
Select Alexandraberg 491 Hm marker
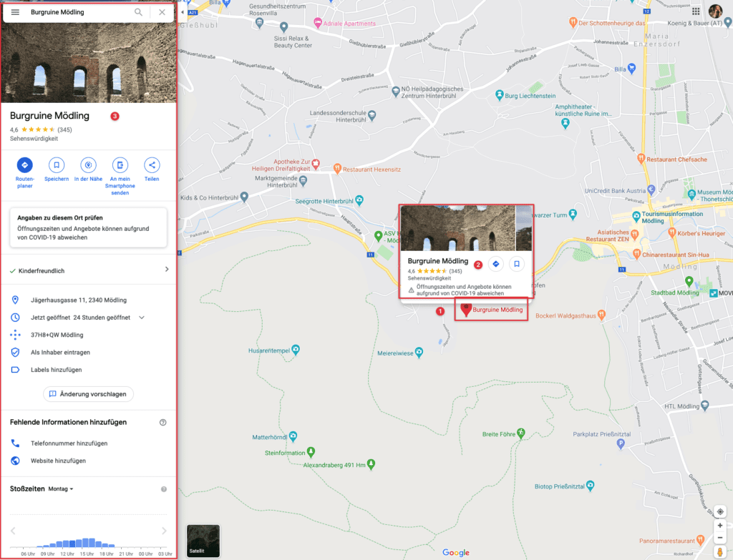tap(372, 464)
